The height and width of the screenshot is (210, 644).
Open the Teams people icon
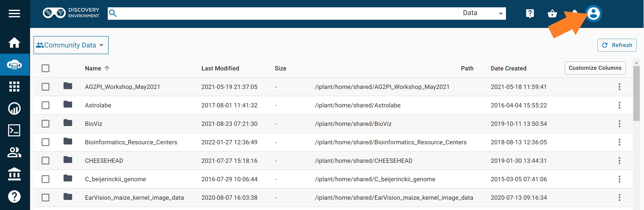tap(14, 152)
